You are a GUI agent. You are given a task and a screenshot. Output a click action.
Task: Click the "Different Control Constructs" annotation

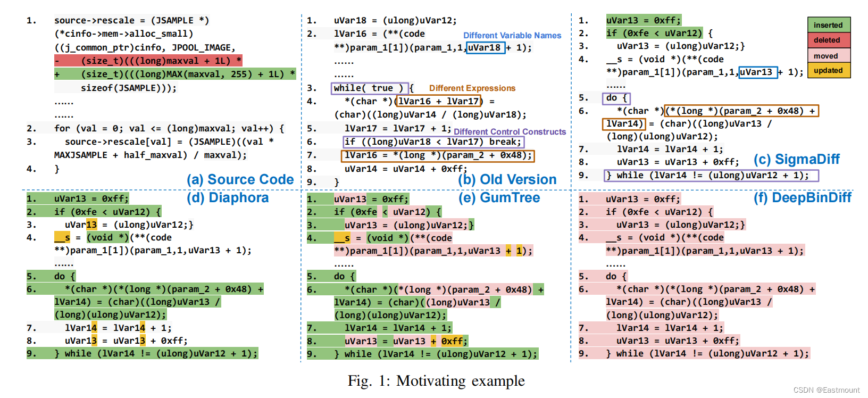tap(510, 131)
